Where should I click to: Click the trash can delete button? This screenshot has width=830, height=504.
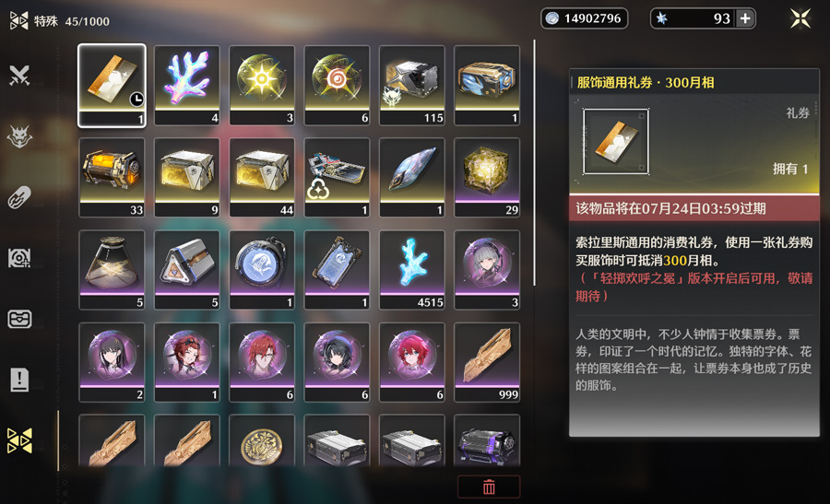(x=489, y=486)
